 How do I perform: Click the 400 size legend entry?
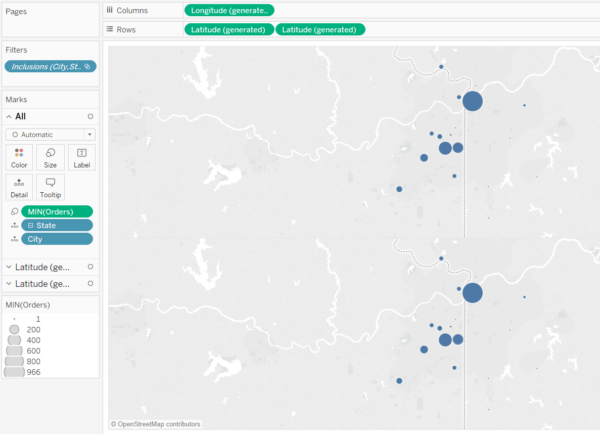[24, 340]
